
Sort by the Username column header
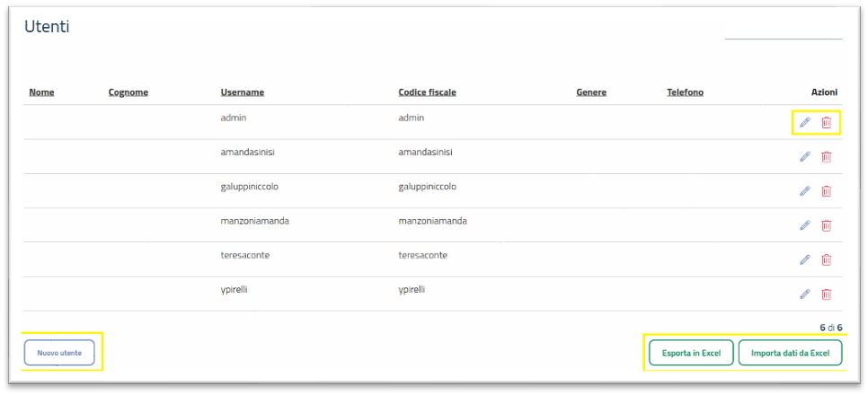242,92
